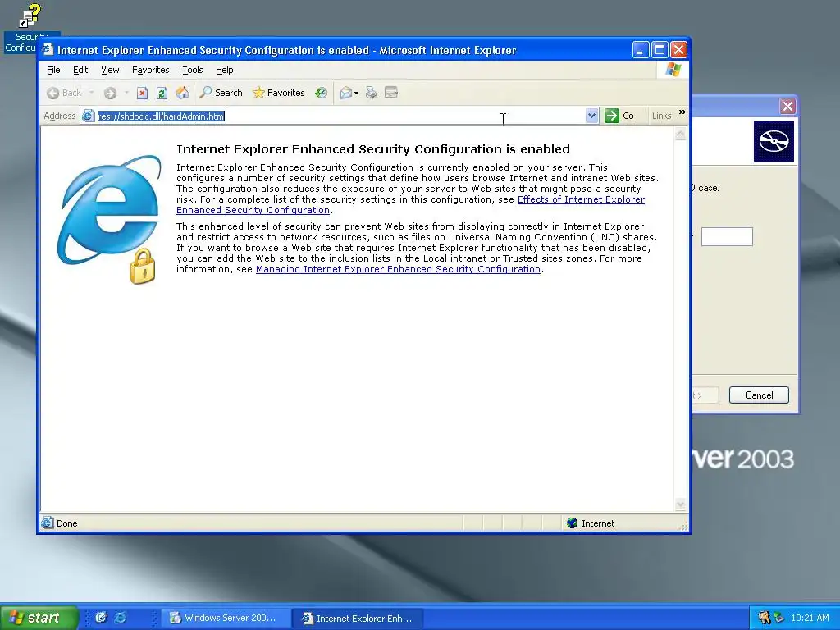The height and width of the screenshot is (630, 840).
Task: Click the security shield tray icon
Action: [x=764, y=618]
